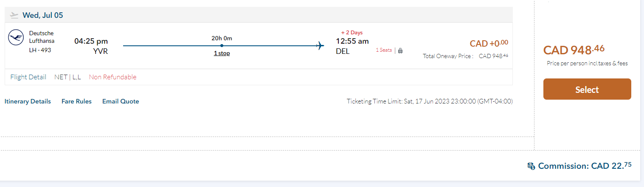This screenshot has width=644, height=187.
Task: Click the Lufthansa airline logo
Action: [16, 37]
